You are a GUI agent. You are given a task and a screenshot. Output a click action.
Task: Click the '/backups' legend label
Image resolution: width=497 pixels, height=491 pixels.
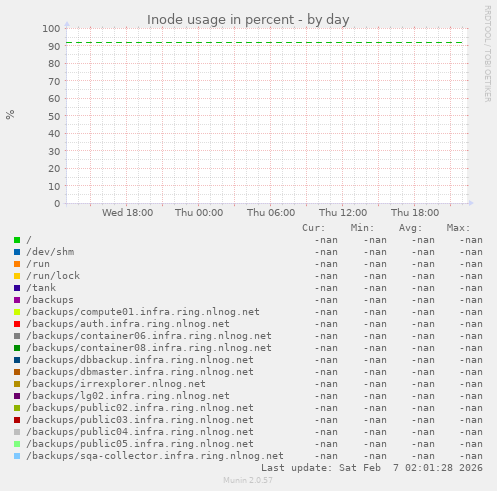[50, 300]
